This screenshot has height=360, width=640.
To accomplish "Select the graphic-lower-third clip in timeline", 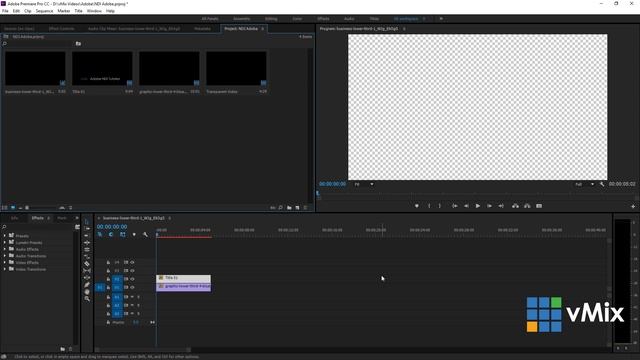I will click(183, 286).
